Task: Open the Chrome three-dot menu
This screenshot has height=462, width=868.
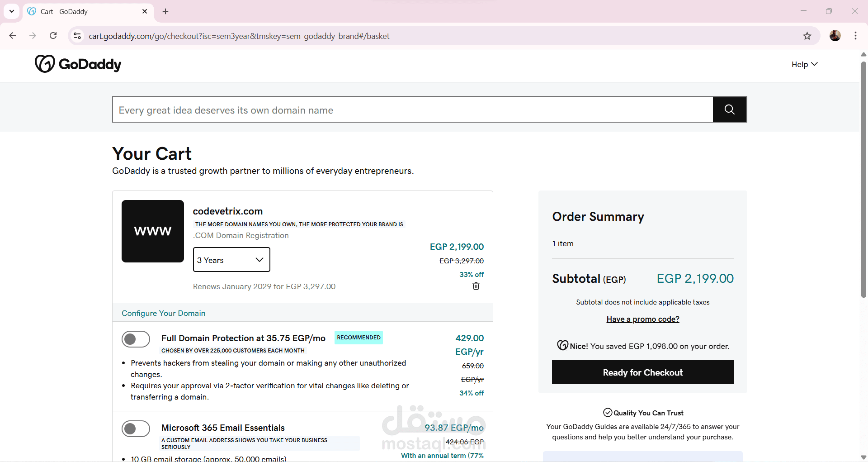Action: [855, 36]
